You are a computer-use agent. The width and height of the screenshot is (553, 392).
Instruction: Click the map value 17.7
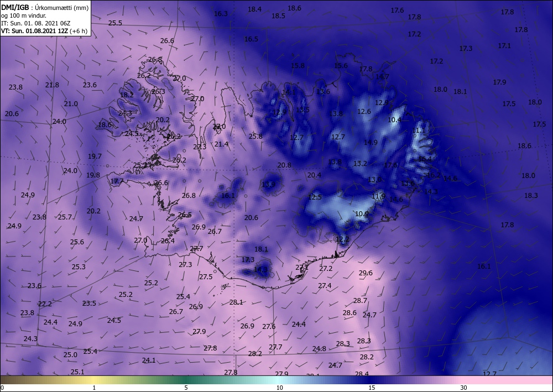pyautogui.click(x=117, y=181)
